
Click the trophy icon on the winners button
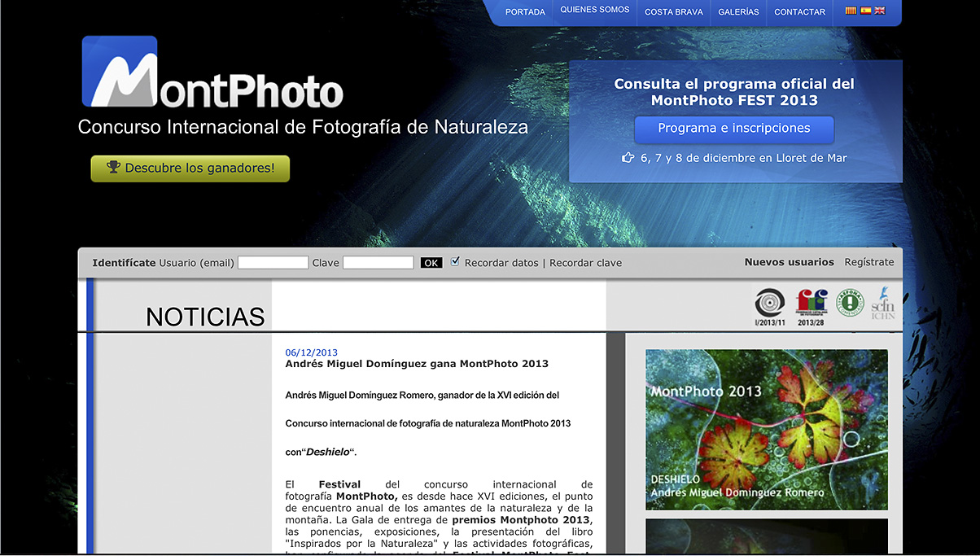(113, 168)
